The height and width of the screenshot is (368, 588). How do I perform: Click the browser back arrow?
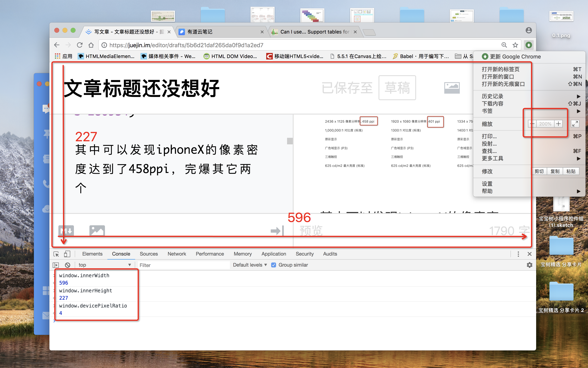click(57, 45)
